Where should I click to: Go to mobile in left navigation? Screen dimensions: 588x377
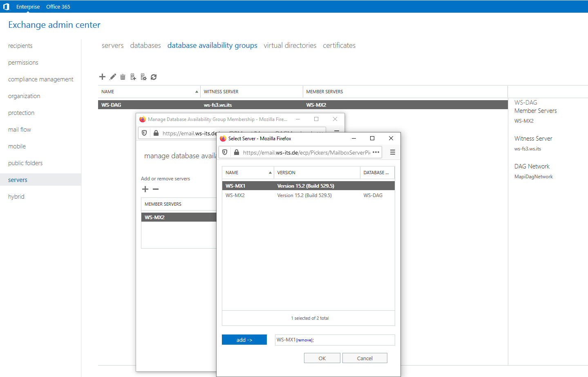coord(17,146)
